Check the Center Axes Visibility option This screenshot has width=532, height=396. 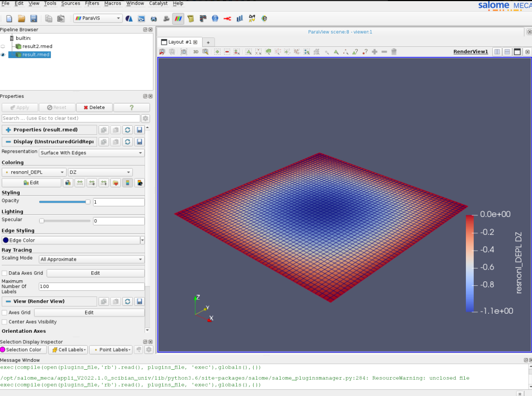coord(4,322)
